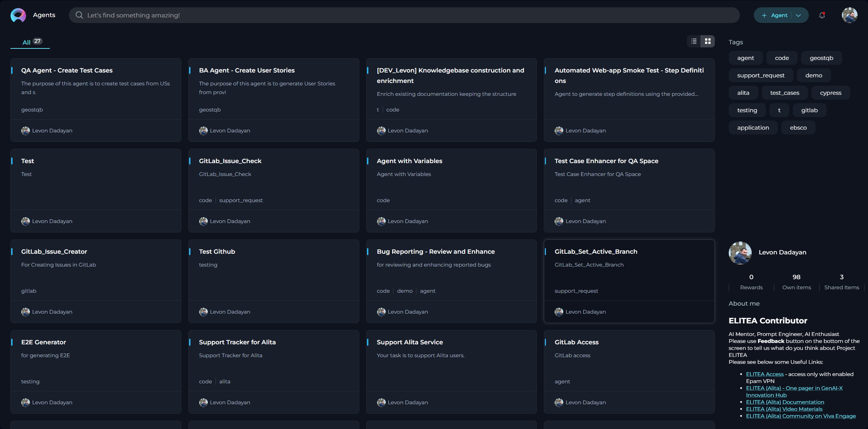Click the ELITEA logo icon
This screenshot has width=868, height=429.
(x=18, y=15)
